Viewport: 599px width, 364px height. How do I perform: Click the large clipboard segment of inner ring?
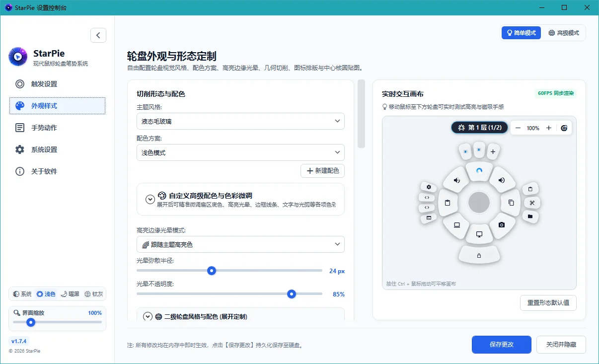pos(448,203)
